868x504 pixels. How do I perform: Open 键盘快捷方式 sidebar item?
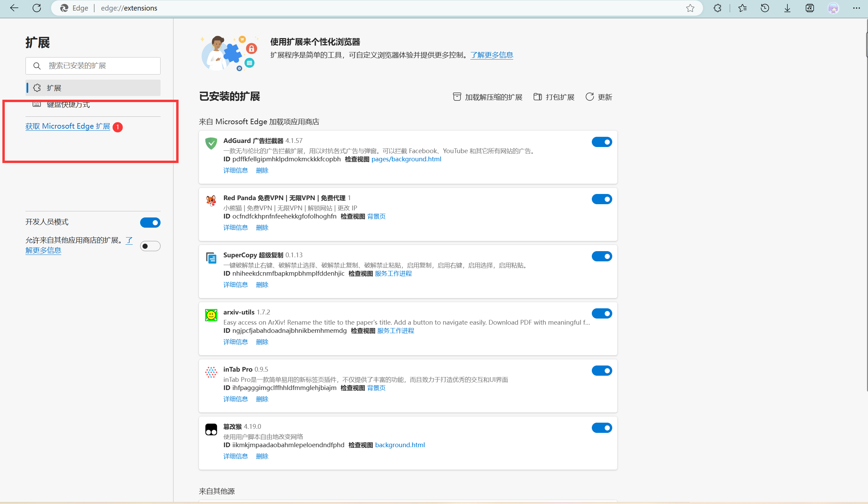[x=68, y=104]
